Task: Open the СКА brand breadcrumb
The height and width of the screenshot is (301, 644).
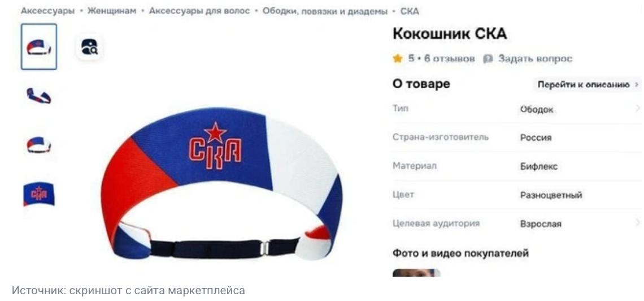Action: tap(410, 11)
